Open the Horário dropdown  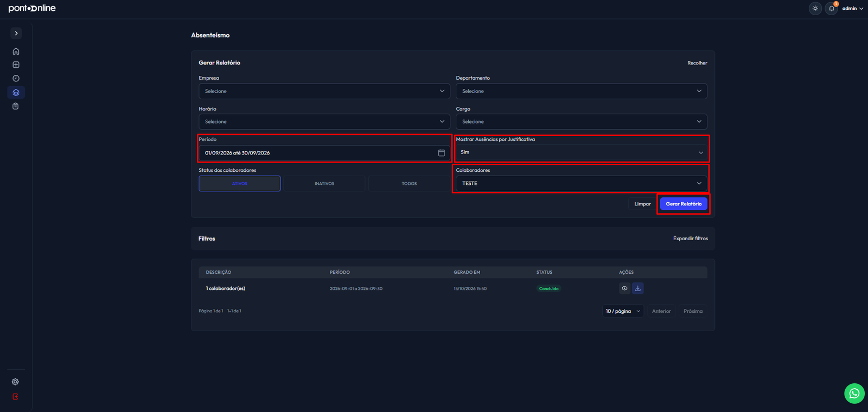click(x=324, y=121)
